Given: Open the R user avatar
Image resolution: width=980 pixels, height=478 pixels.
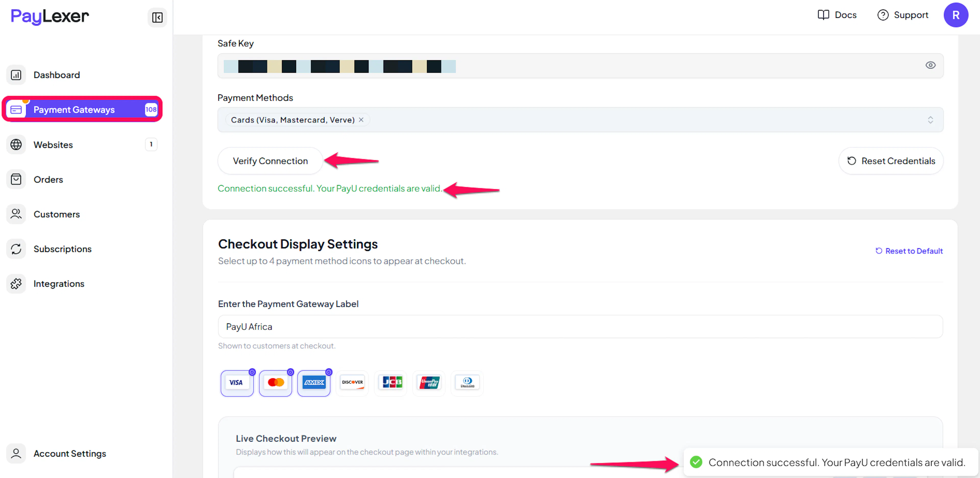Looking at the screenshot, I should (956, 15).
